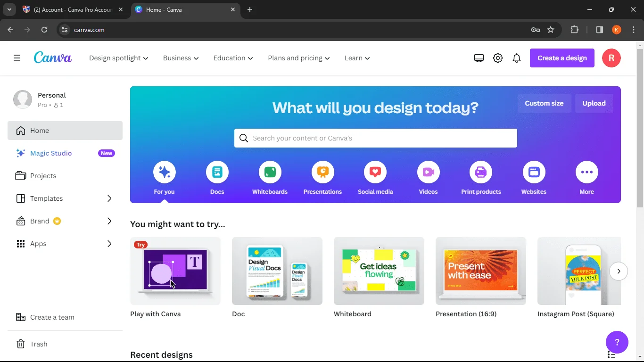Select the Print products category icon

click(481, 173)
